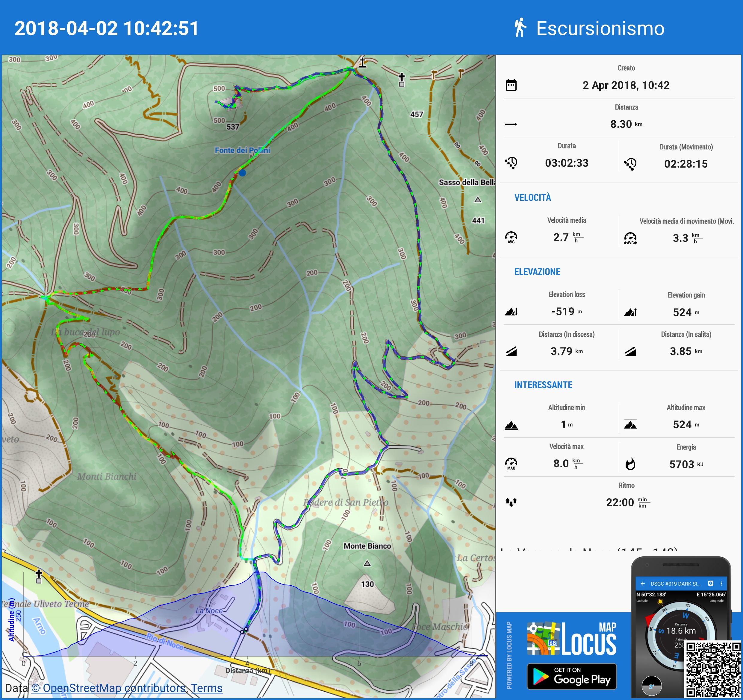Click the Distanza (In discesa) slope icon
743x700 pixels.
tap(511, 351)
